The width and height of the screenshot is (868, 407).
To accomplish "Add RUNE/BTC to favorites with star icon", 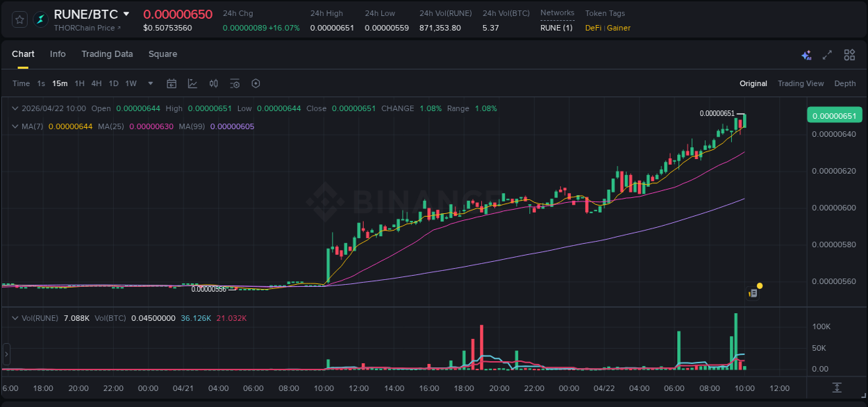I will 19,19.
